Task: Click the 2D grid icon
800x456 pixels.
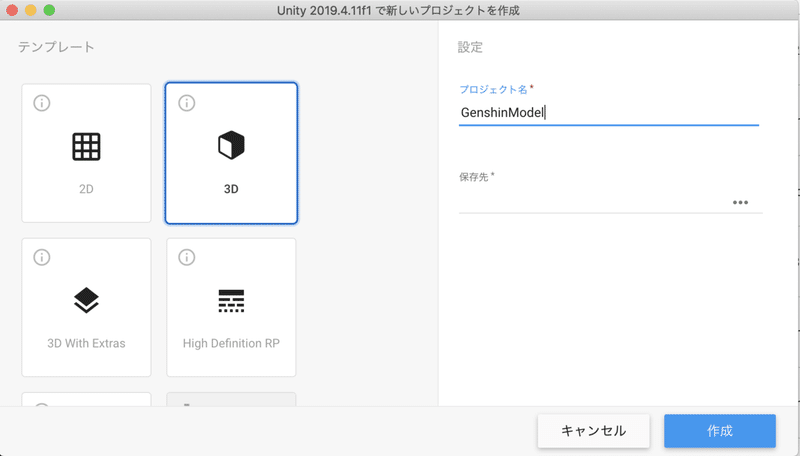Action: tap(86, 147)
